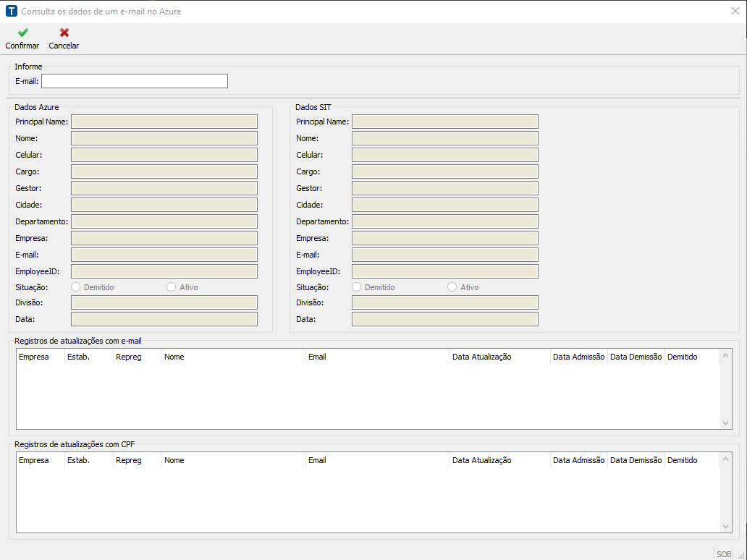Select Ativo radio in Dados Azure
The height and width of the screenshot is (560, 747).
click(x=172, y=287)
